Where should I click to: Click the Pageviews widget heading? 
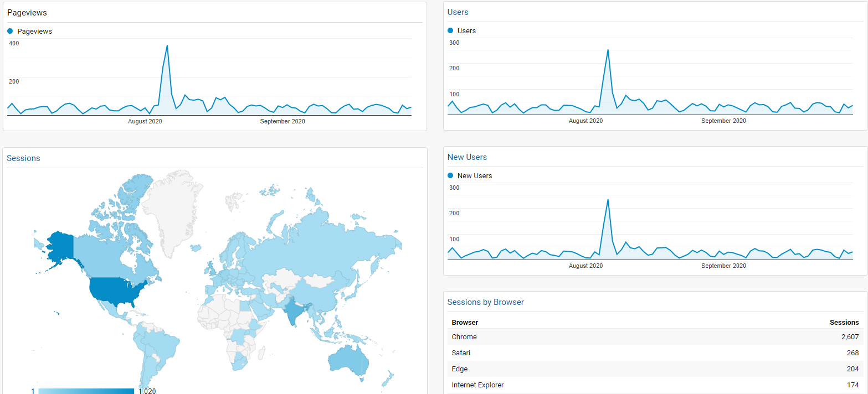[27, 13]
